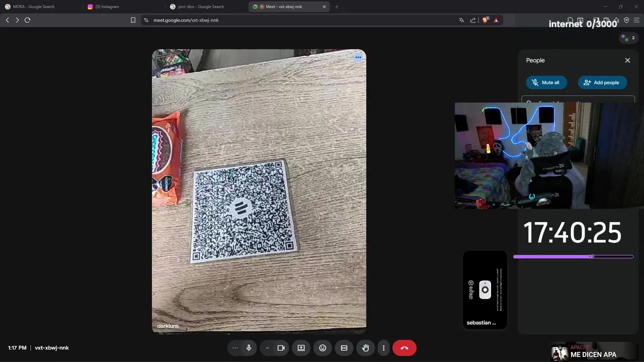This screenshot has width=644, height=362.
Task: Turn off the camera in Meet
Action: [281, 348]
